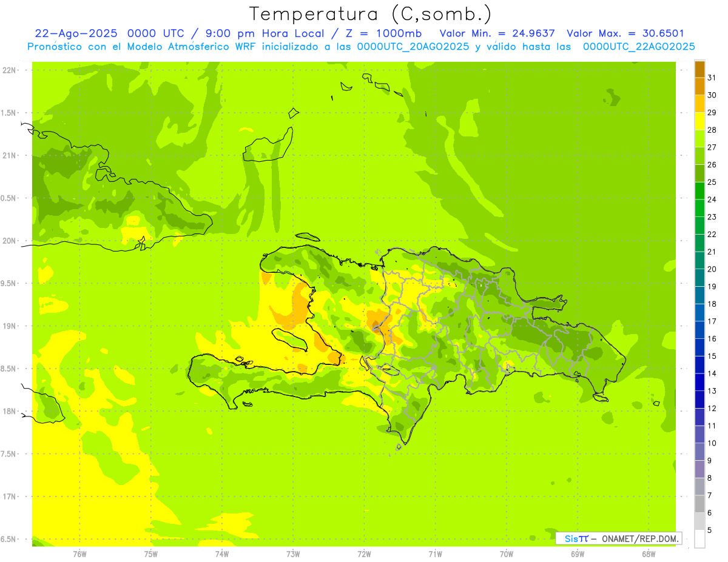Click the '72W' longitude label

[364, 554]
